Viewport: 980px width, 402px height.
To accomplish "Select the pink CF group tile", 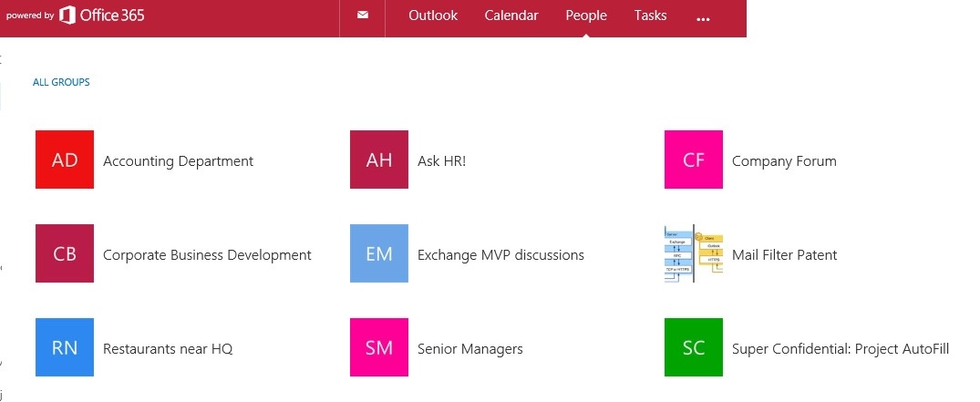I will coord(693,160).
